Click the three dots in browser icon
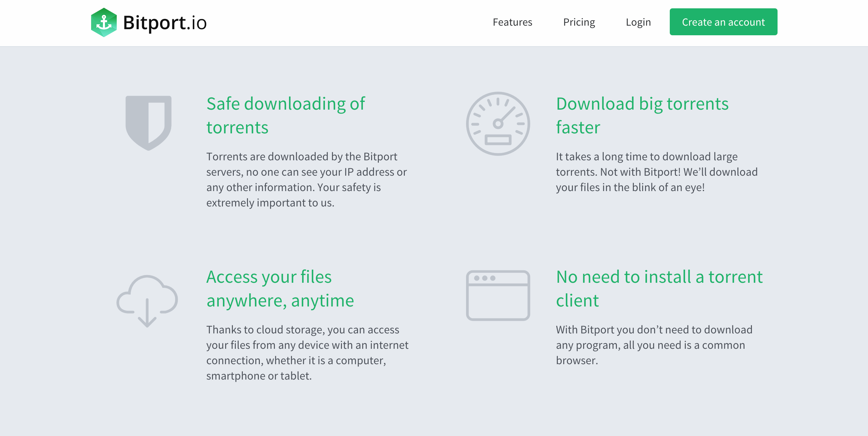This screenshot has width=868, height=436. pyautogui.click(x=485, y=278)
